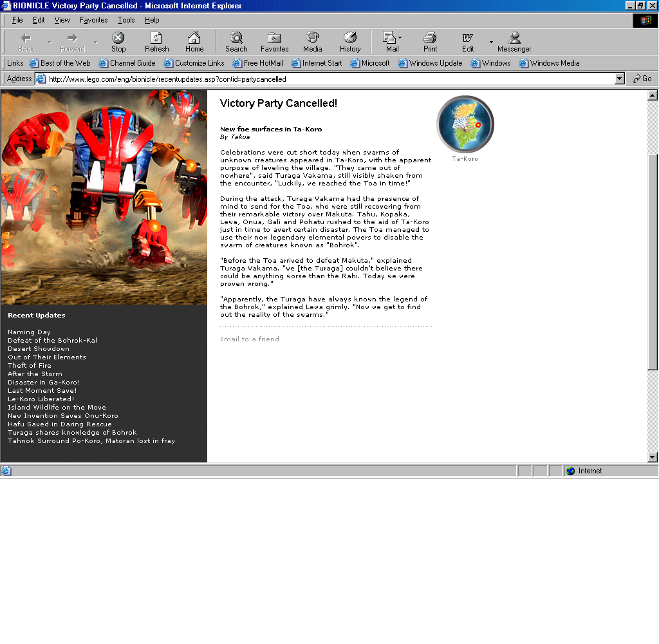This screenshot has width=659, height=644.
Task: Open Internet Start link
Action: point(317,63)
